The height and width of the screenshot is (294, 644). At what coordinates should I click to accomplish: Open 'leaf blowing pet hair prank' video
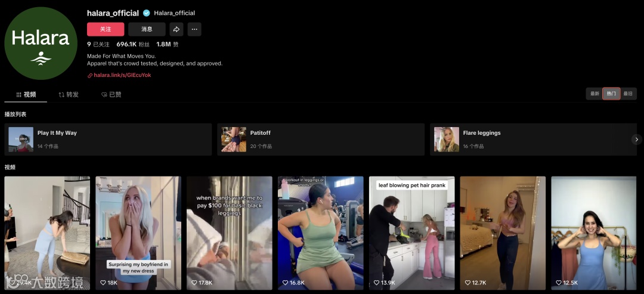[412, 233]
